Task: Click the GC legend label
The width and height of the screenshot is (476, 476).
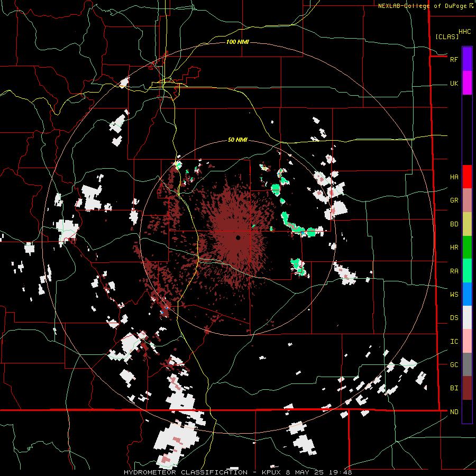Action: click(x=454, y=364)
